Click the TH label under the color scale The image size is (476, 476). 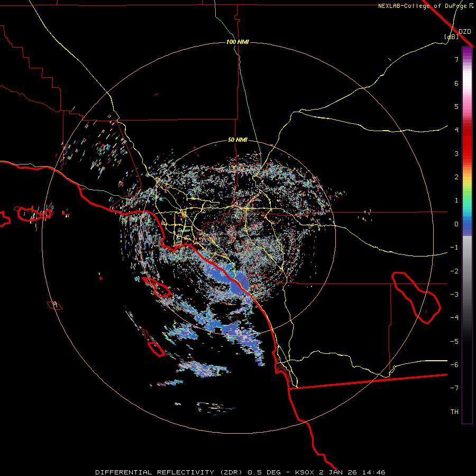[454, 411]
